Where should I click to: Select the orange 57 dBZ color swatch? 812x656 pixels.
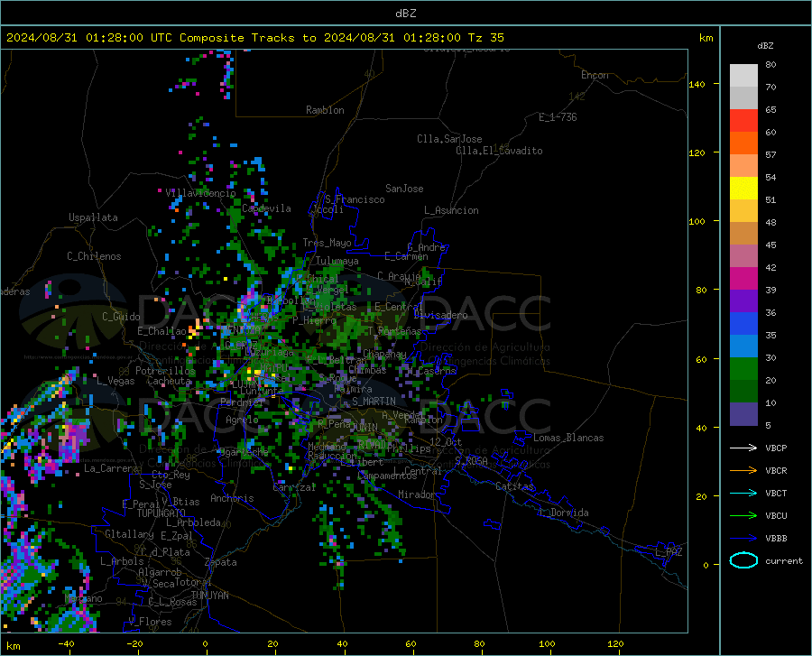743,143
